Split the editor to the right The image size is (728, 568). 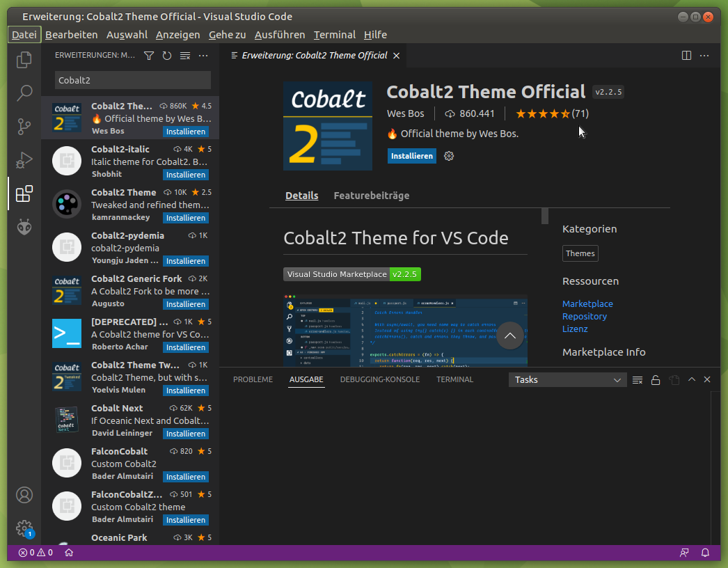pos(686,56)
